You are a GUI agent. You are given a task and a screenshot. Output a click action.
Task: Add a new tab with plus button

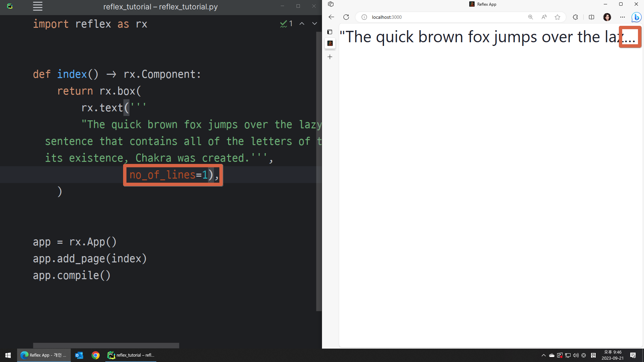(x=330, y=57)
